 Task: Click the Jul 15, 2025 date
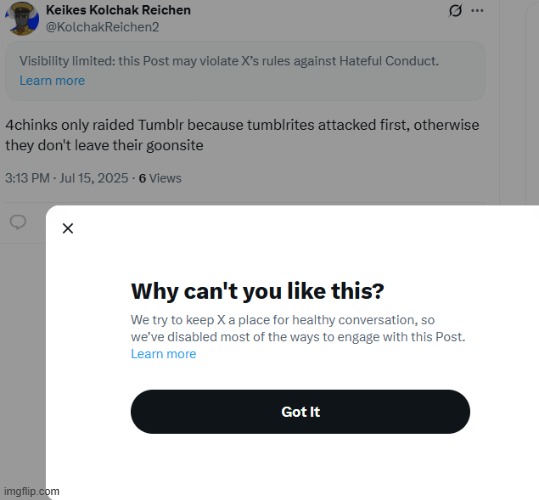(x=94, y=178)
